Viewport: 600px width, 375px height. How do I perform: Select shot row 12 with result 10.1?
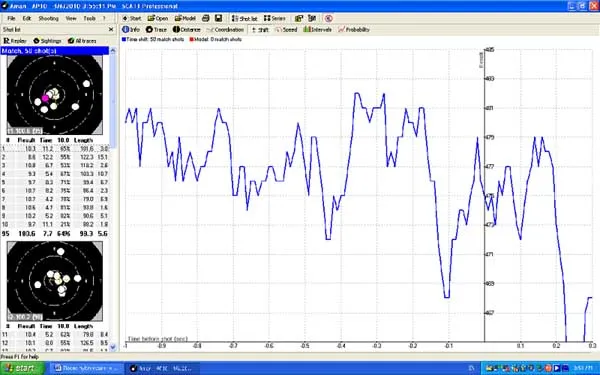[55, 343]
